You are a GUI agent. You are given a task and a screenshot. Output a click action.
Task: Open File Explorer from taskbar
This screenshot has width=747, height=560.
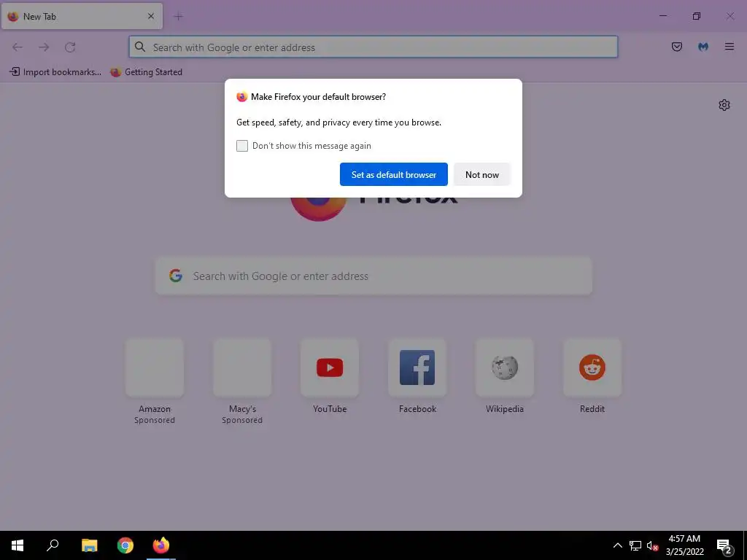click(x=89, y=545)
